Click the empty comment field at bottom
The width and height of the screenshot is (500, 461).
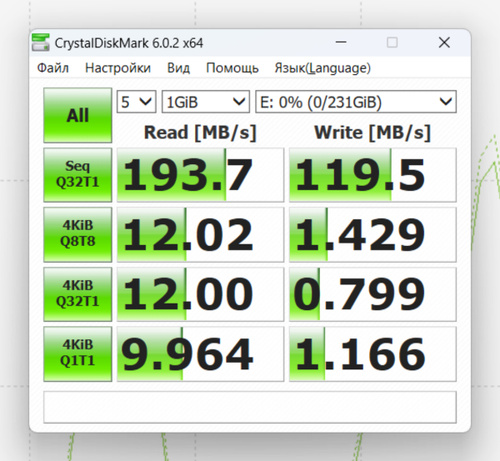(x=250, y=407)
